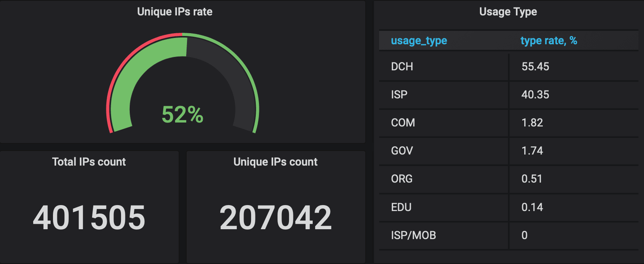Select the EDU usage type cell
Image resolution: width=644 pixels, height=264 pixels.
pyautogui.click(x=401, y=207)
